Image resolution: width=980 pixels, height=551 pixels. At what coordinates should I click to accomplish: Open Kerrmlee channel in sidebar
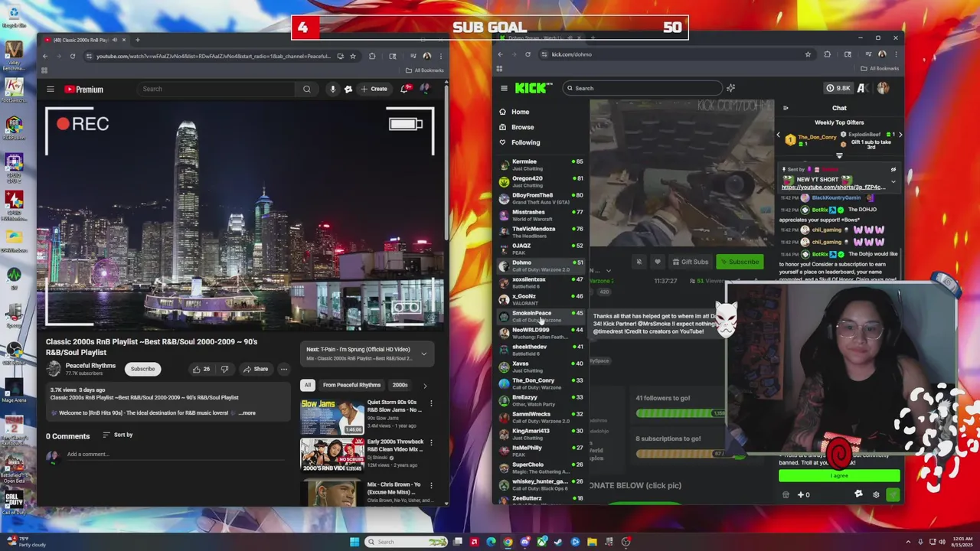541,165
